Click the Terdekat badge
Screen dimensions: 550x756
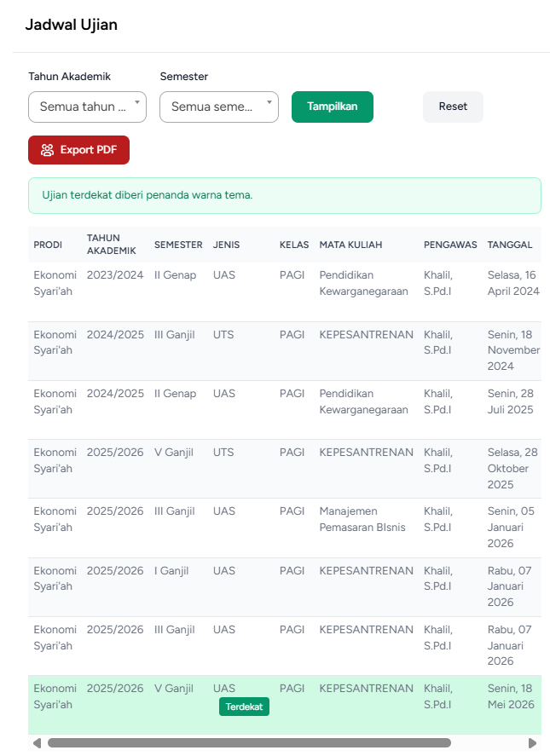point(244,707)
